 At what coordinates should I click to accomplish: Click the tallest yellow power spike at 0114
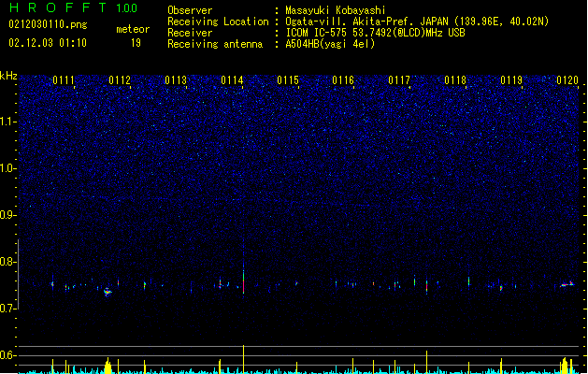point(243,359)
